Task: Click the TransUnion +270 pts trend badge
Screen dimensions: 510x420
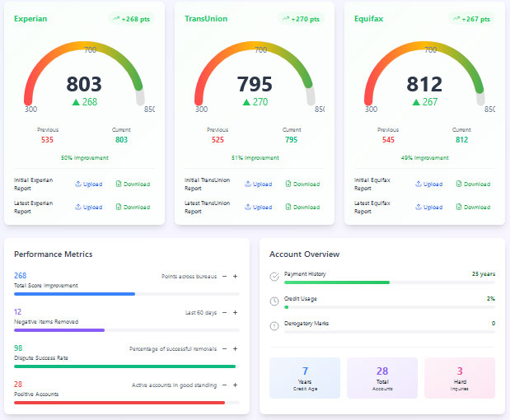Action: click(301, 19)
